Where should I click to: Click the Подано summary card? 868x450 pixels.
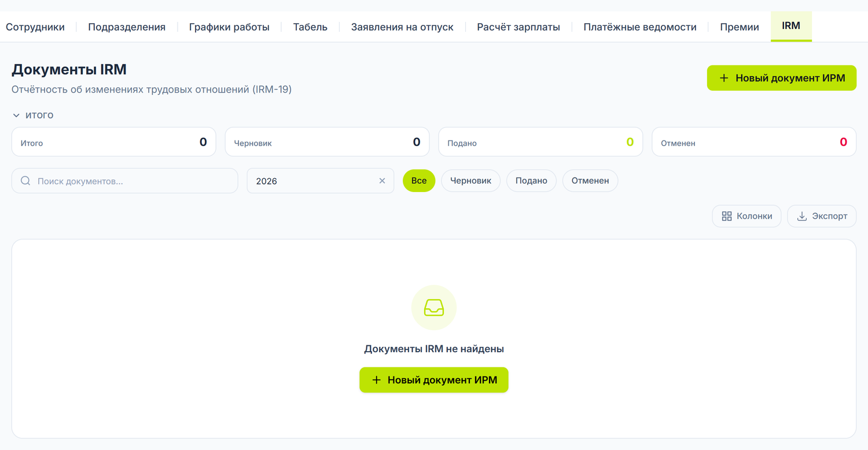(x=540, y=142)
